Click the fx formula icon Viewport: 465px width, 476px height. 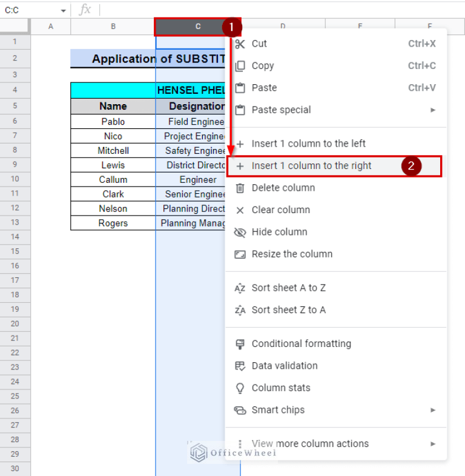[85, 10]
